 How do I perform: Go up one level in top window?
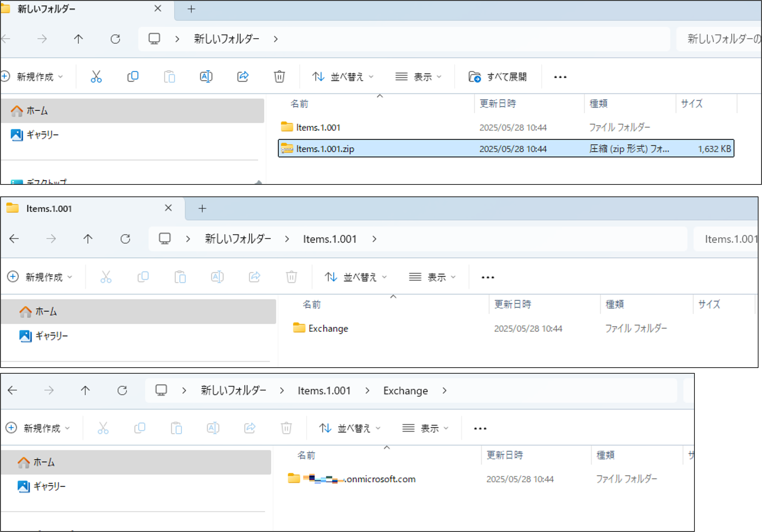tap(78, 39)
